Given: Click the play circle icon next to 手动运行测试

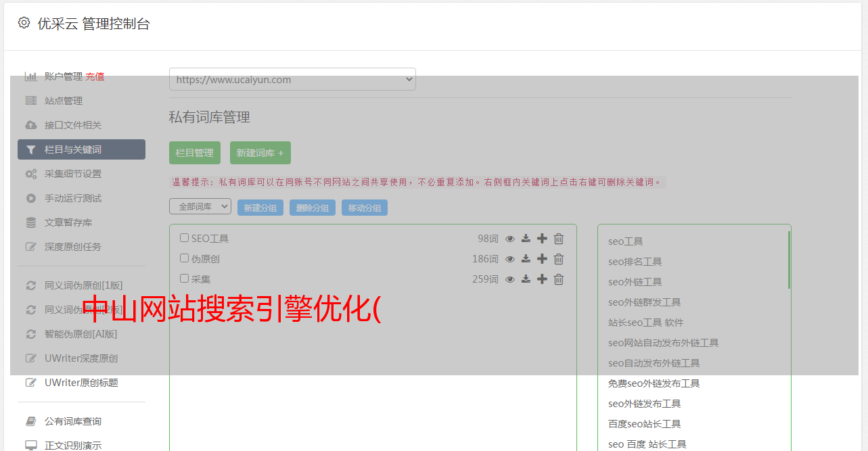Looking at the screenshot, I should 30,198.
